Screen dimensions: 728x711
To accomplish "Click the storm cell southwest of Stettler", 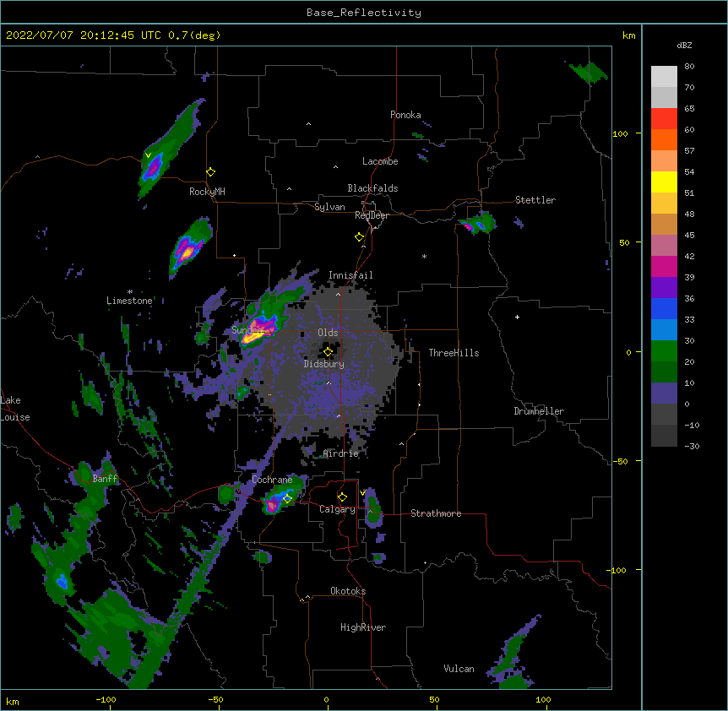I will click(477, 223).
